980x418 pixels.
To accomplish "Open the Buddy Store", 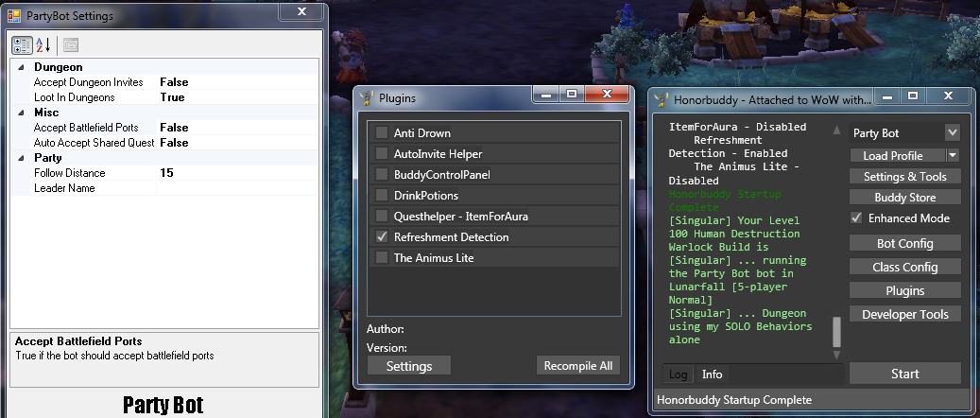I will (905, 197).
